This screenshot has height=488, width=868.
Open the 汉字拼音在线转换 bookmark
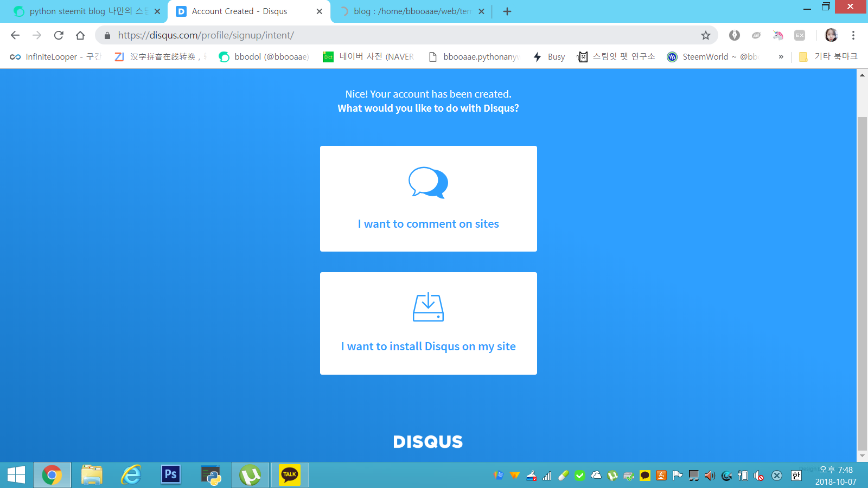tap(161, 57)
